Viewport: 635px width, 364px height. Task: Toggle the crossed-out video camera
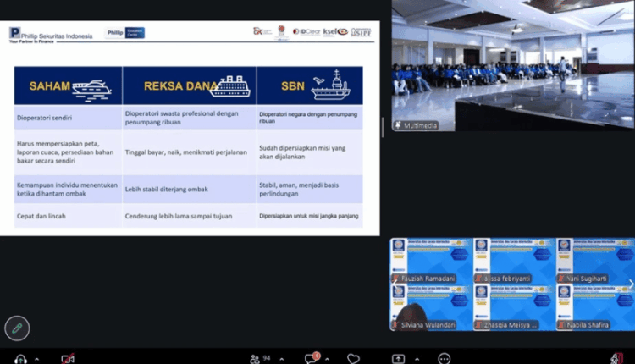pos(68,359)
